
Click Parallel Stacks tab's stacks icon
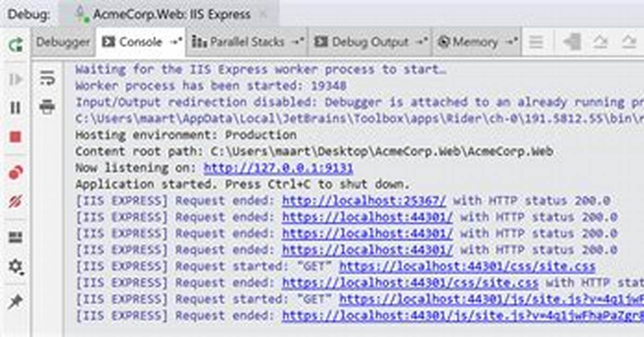point(199,42)
